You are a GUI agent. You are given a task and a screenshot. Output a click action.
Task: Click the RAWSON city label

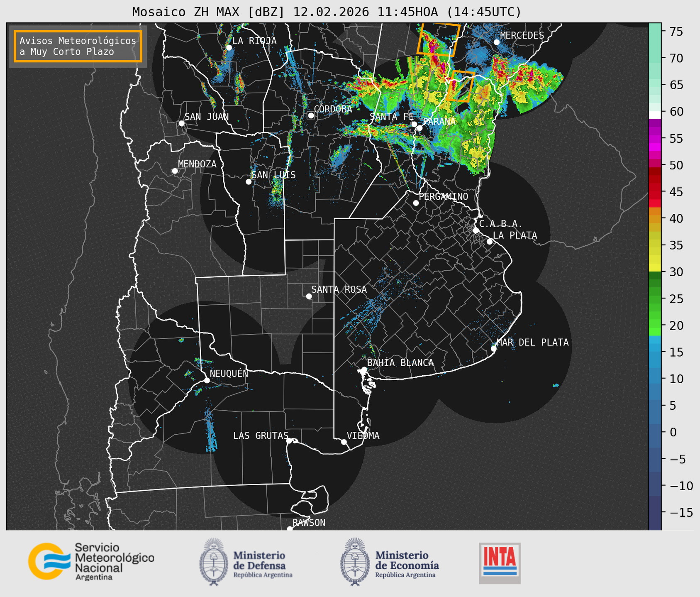pos(309,523)
